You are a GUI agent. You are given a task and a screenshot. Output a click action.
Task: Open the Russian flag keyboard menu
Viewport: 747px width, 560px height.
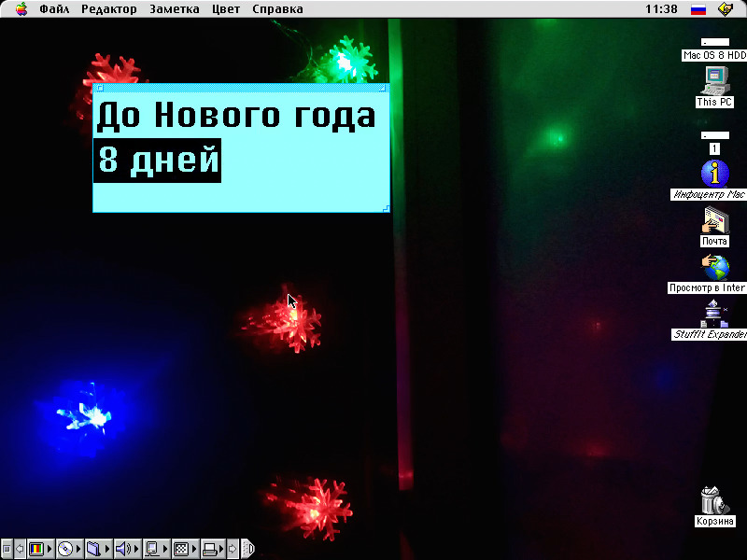[x=698, y=8]
